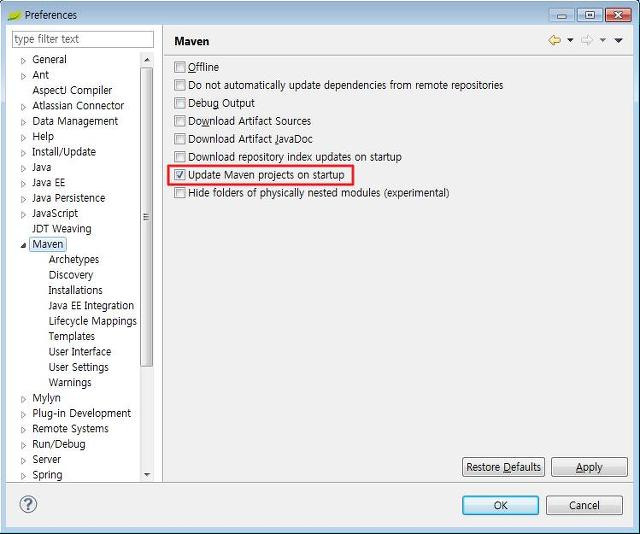Open Maven Warnings page

pyautogui.click(x=70, y=383)
